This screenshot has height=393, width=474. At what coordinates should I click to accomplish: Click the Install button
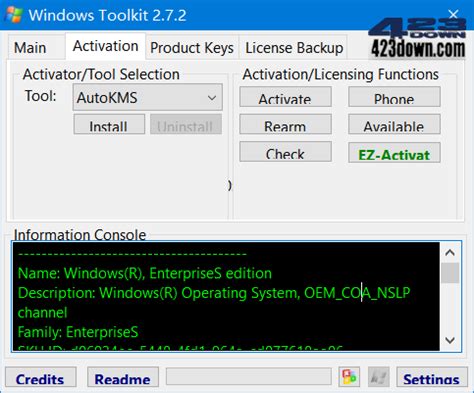pos(109,124)
